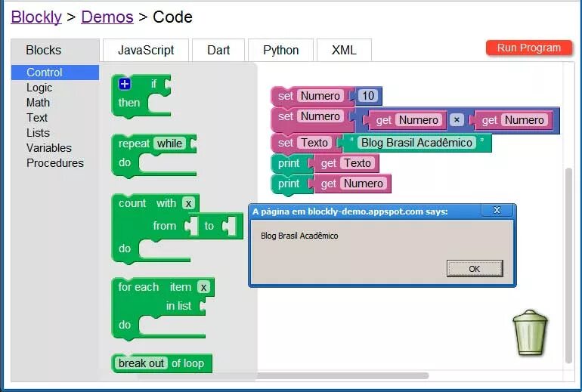Click the Blog Brasil Acadêmico text field
This screenshot has height=392, width=582.
[416, 143]
